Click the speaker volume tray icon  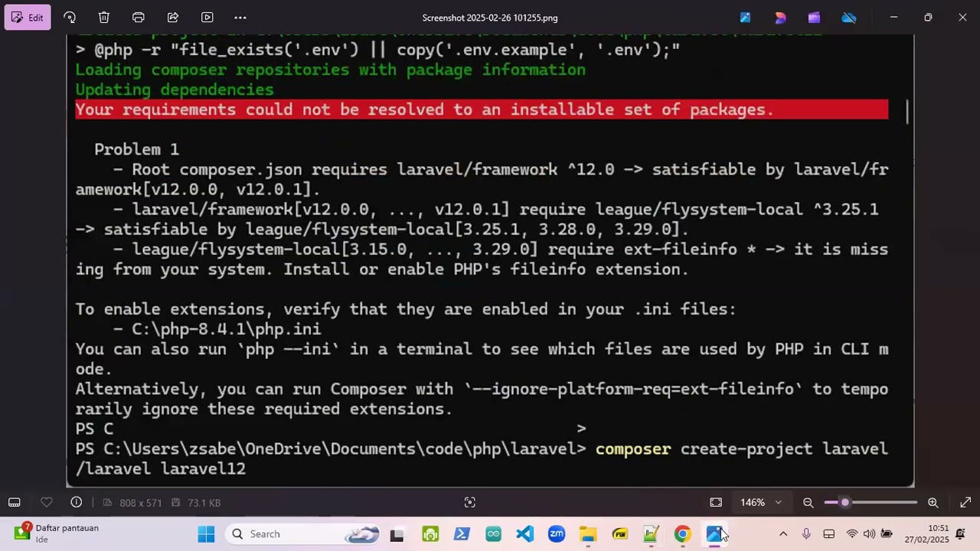point(869,534)
